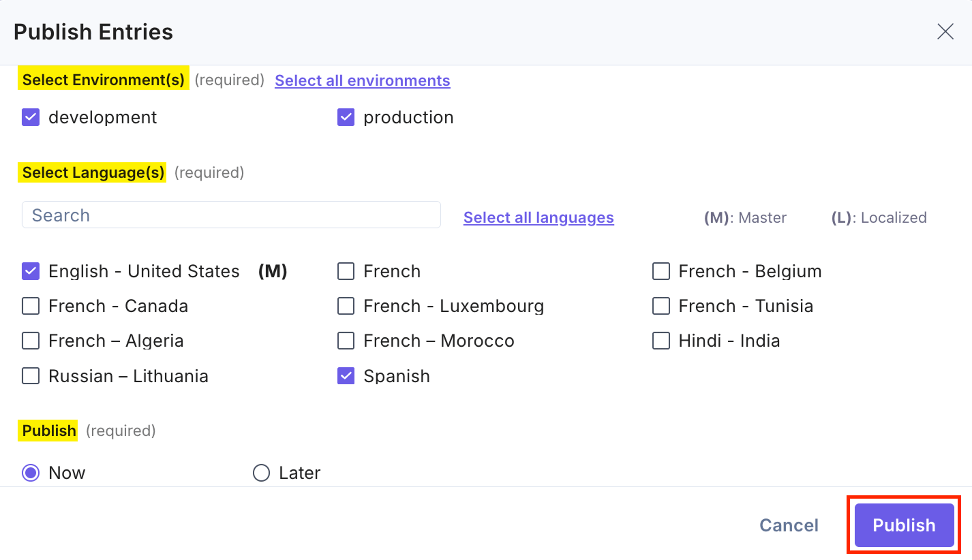Check French - Canada checkbox
The width and height of the screenshot is (972, 560).
(x=31, y=306)
